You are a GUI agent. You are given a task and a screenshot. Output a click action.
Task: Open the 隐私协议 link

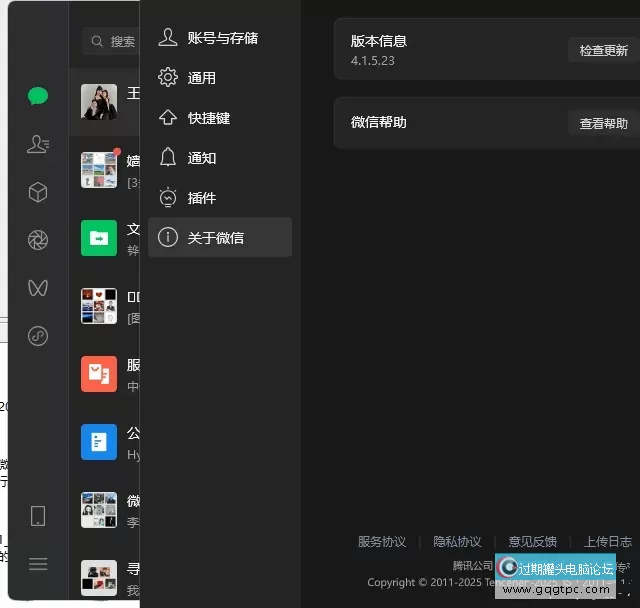coord(457,542)
